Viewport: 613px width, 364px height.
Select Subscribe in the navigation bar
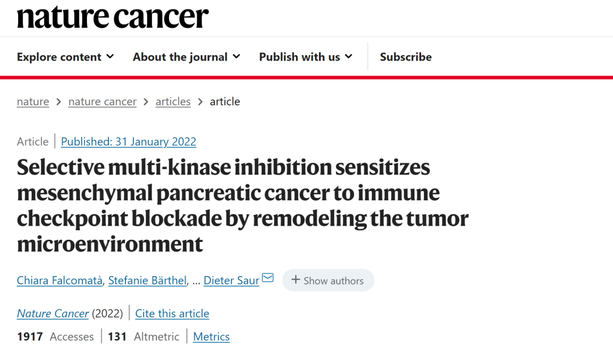click(406, 57)
